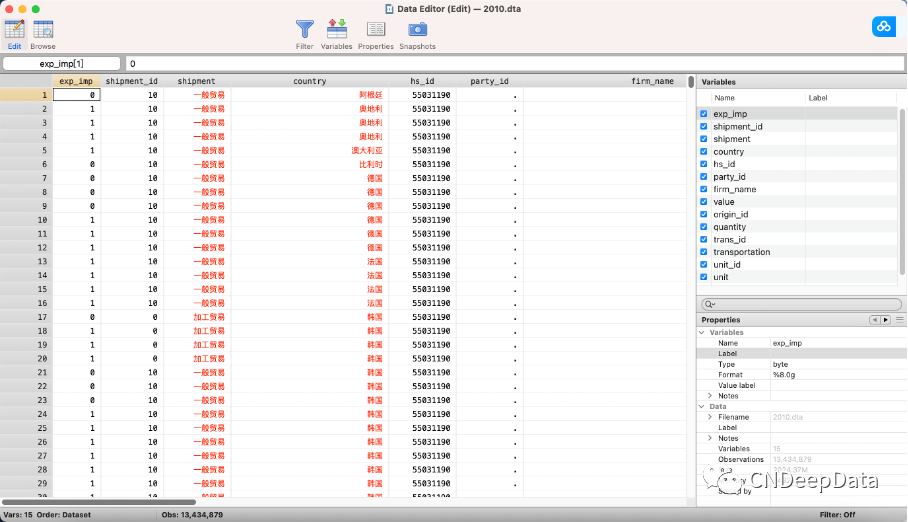Expand the Notes row under Data properties

[710, 439]
